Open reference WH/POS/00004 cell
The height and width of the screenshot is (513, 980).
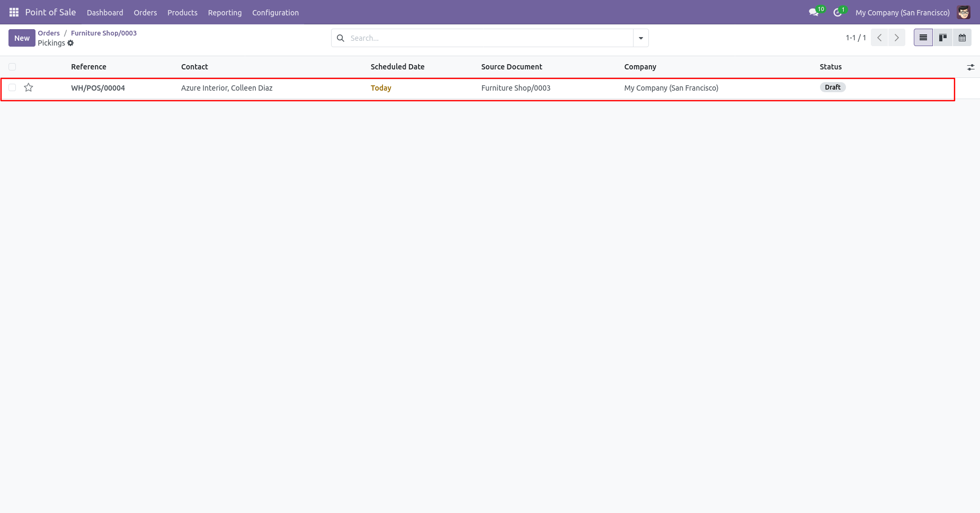coord(98,88)
